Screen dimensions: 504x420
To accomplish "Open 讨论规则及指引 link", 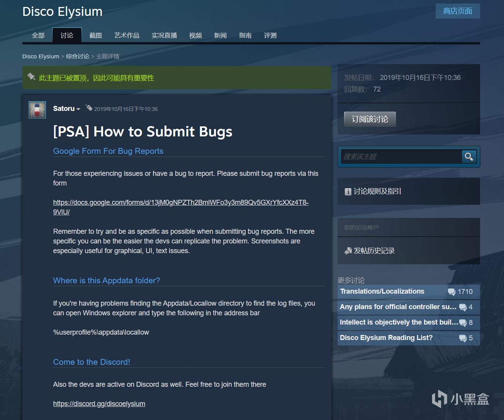I will point(377,191).
